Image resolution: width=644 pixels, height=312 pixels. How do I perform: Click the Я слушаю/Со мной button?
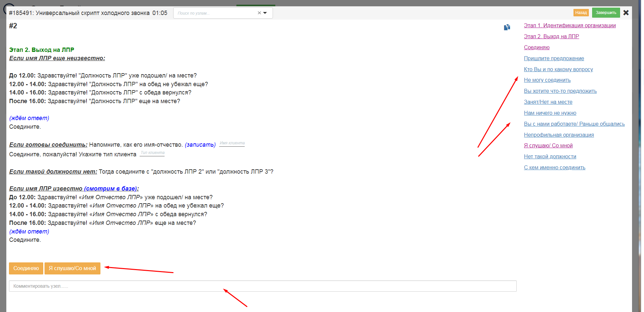pyautogui.click(x=72, y=268)
